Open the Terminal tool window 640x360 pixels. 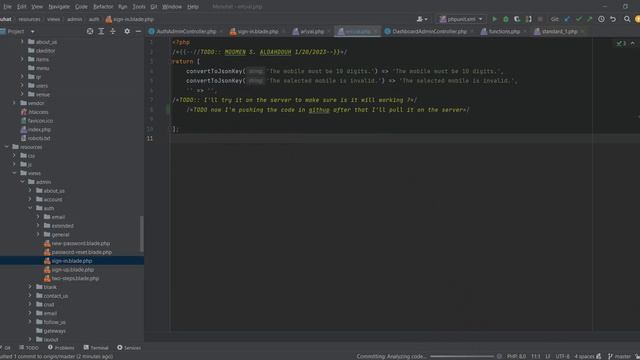tap(96, 348)
